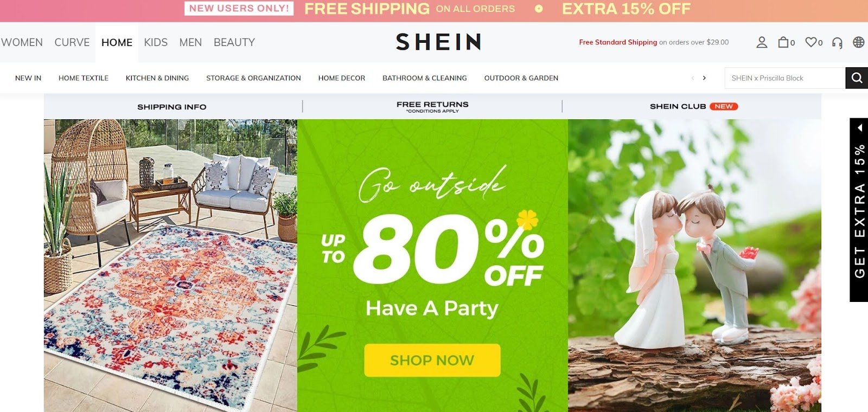Open SHEIN CLUB NEW link
The image size is (868, 412).
coord(694,106)
